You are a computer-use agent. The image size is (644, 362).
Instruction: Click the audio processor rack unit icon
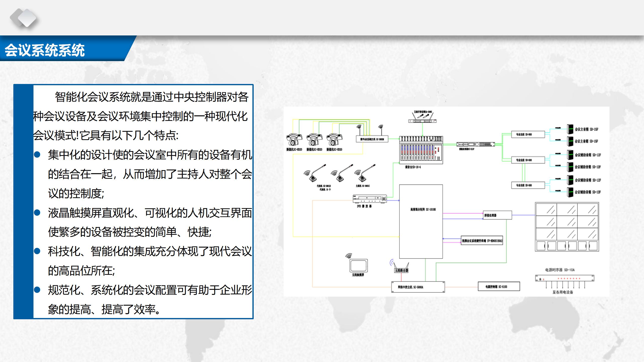pos(475,144)
